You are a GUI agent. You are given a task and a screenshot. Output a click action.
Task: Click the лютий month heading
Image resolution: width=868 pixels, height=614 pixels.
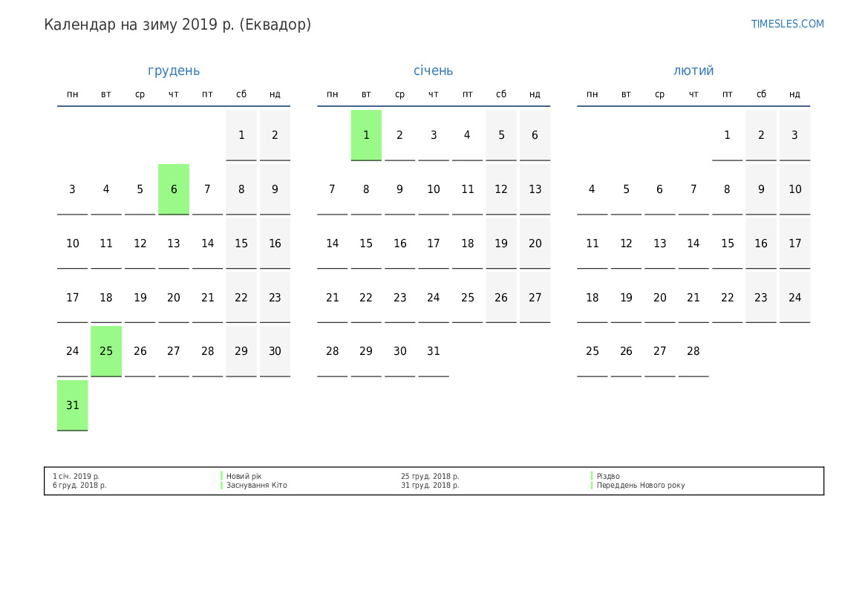click(x=694, y=71)
